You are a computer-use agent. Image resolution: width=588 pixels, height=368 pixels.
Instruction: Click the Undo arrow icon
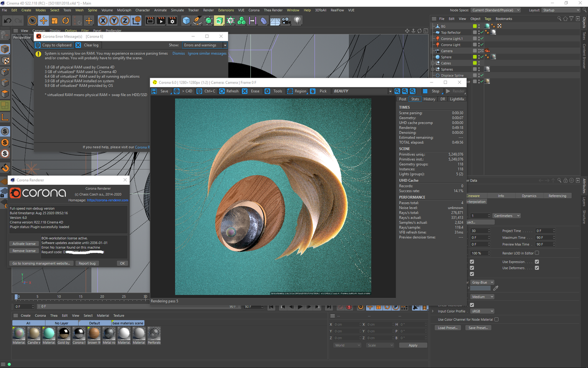tap(8, 21)
